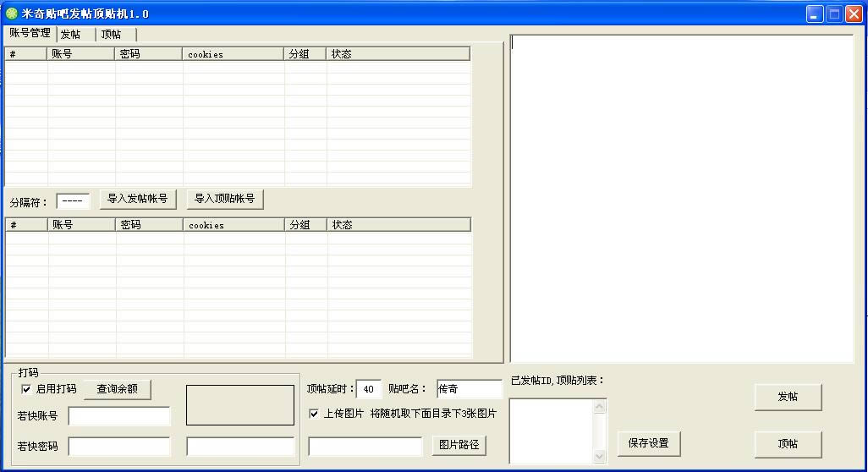Click the 保存设置 button
The height and width of the screenshot is (472, 868).
[x=649, y=443]
